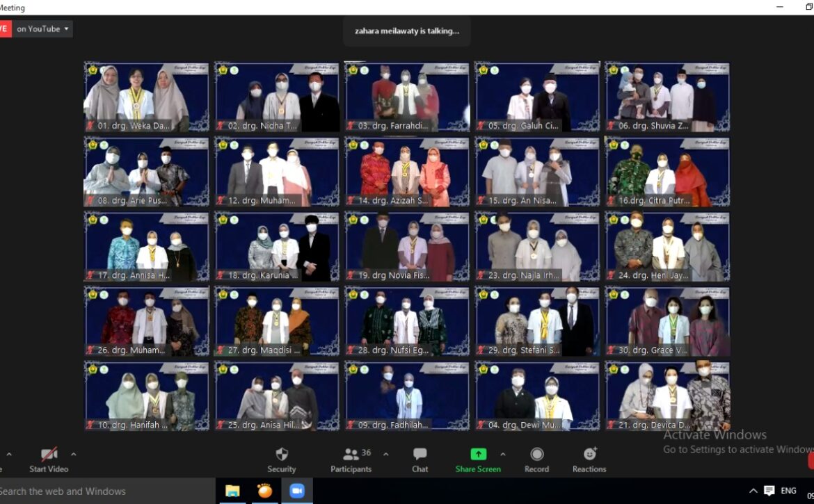Select the 24. drg. Heni Jay... video tile
The height and width of the screenshot is (504, 814).
tap(668, 247)
